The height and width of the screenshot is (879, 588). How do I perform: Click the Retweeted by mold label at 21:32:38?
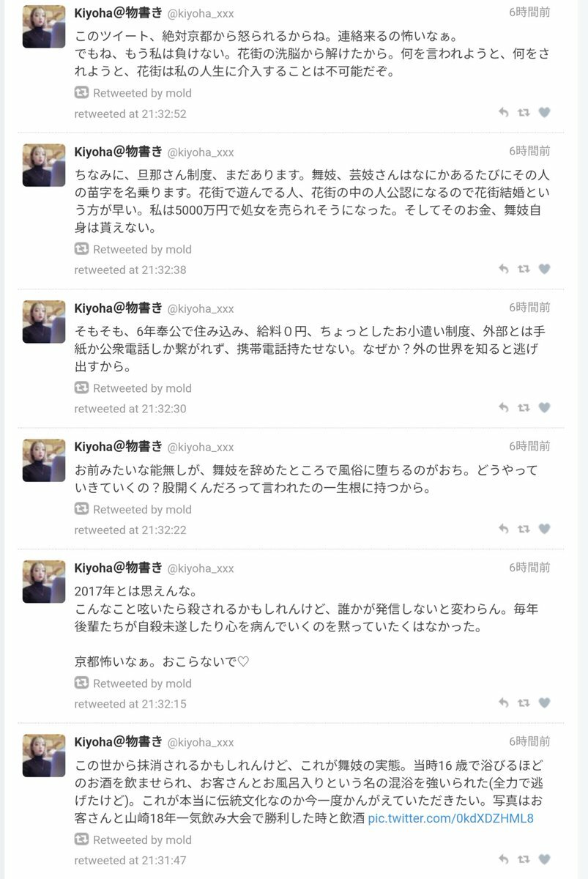tap(142, 249)
